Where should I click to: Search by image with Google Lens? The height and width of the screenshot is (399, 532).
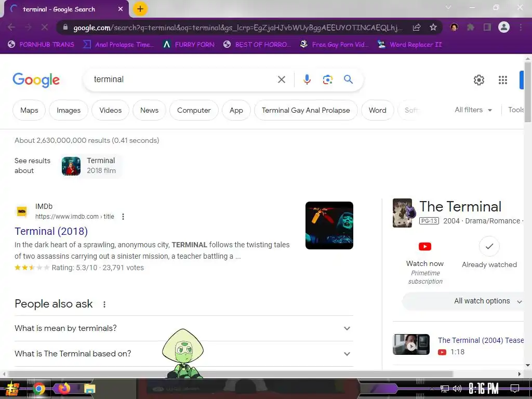(327, 79)
